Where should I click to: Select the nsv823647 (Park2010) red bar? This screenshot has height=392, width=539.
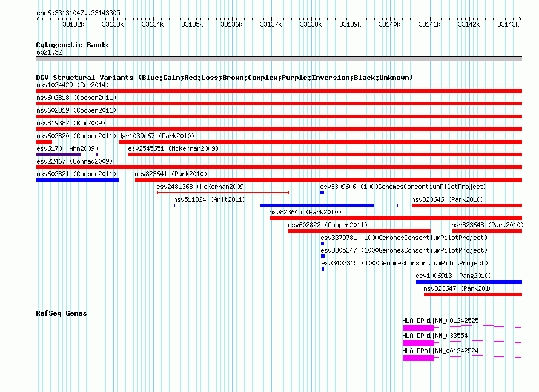click(473, 294)
